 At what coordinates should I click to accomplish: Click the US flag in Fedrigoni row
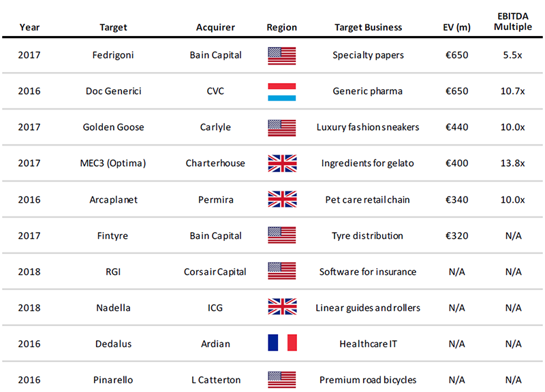point(282,55)
